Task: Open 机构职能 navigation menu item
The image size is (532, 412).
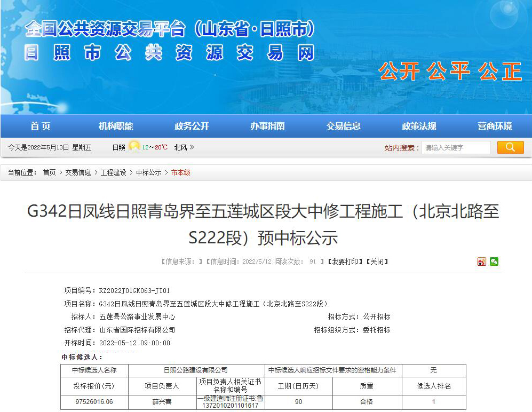Action: pos(116,126)
